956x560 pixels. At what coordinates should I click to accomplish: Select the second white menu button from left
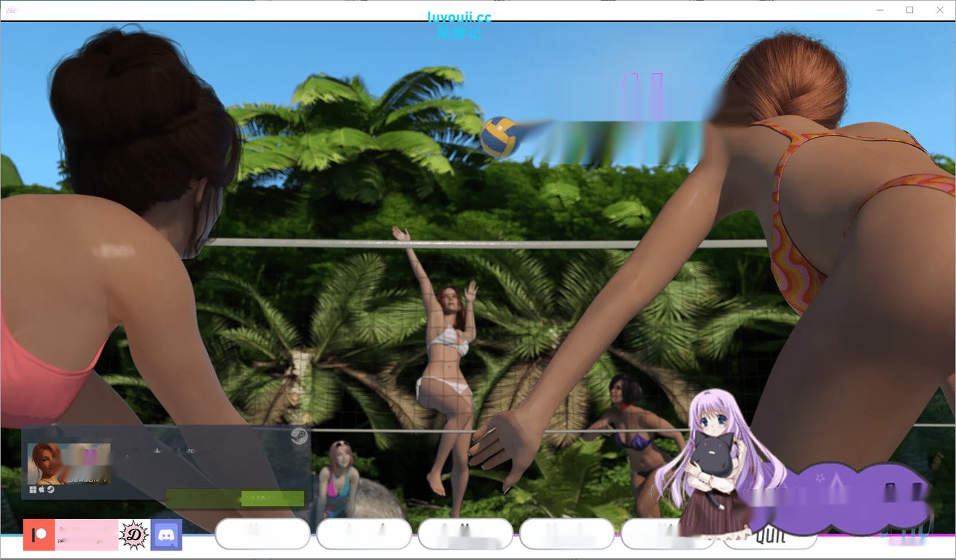364,534
